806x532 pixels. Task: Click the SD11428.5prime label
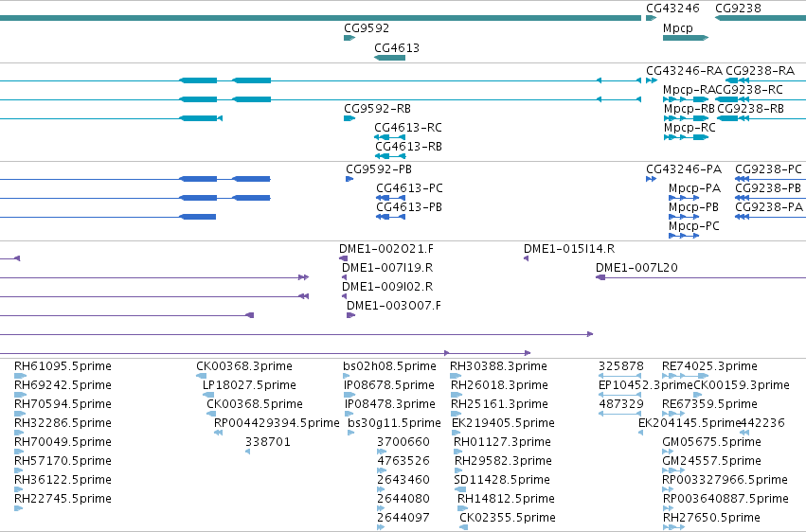(x=502, y=480)
